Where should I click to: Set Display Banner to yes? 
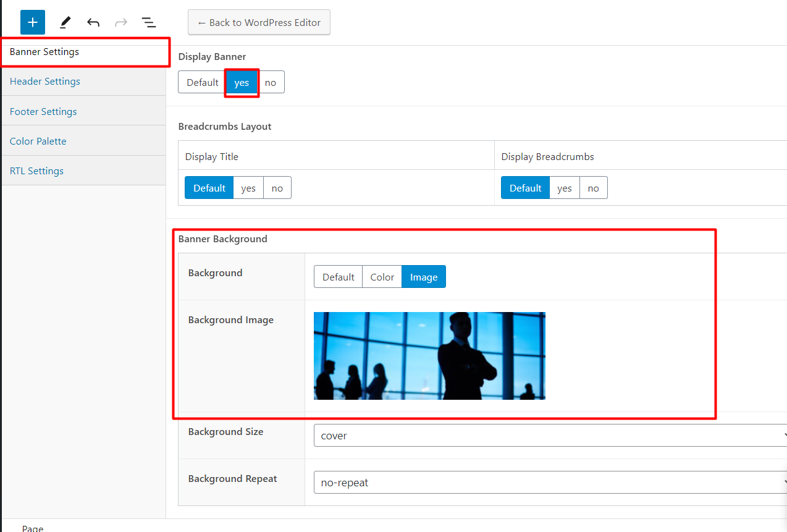tap(242, 82)
